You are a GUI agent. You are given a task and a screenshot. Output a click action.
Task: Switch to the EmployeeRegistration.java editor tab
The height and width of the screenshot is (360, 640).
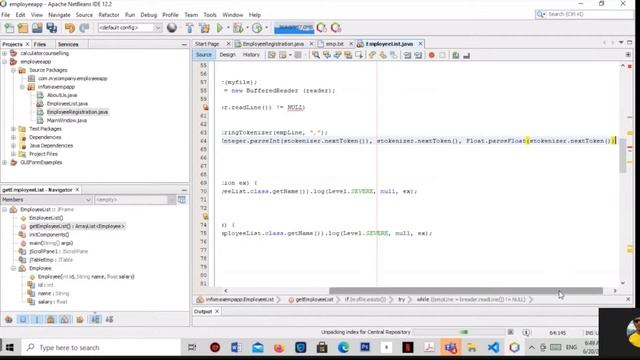(273, 44)
